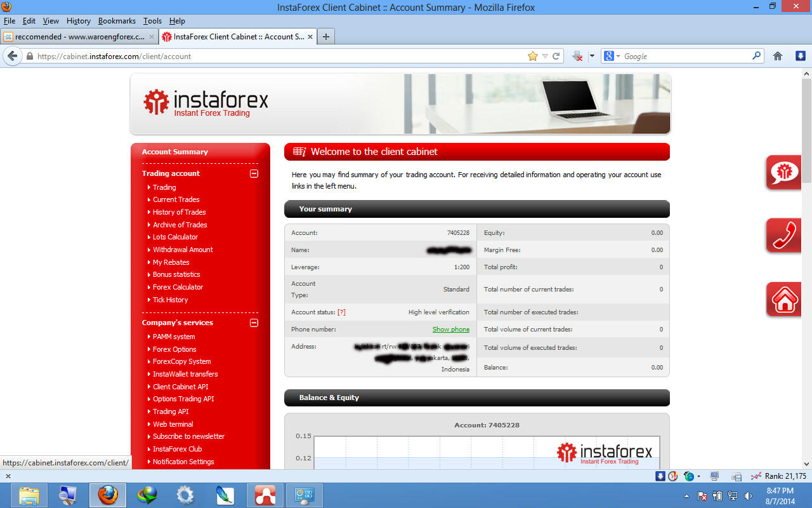The image size is (812, 508).
Task: Click the InstaForex logo in the header
Action: 206,102
